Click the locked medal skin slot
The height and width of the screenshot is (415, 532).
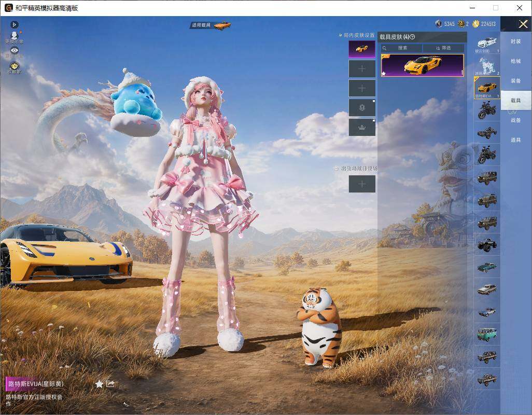[362, 107]
